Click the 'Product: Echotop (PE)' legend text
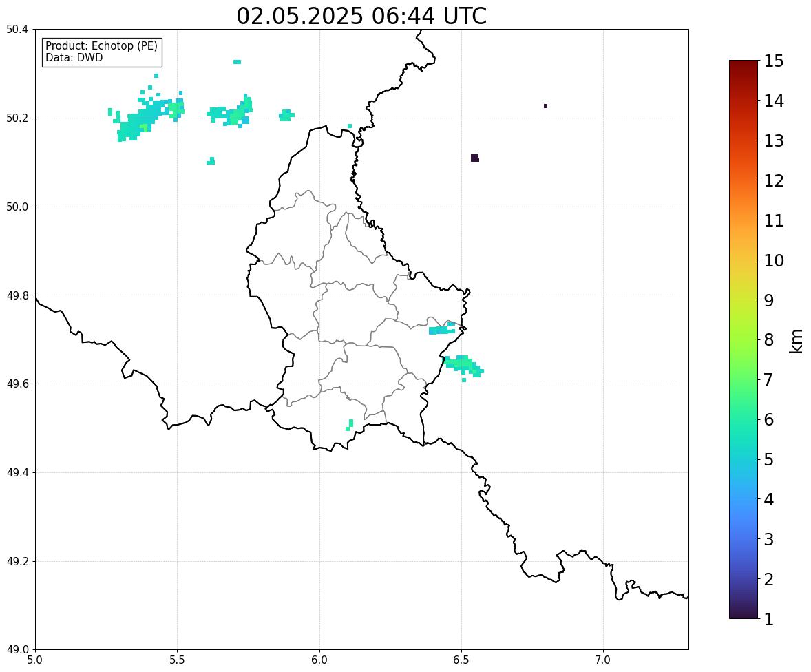This screenshot has height=672, width=811. (101, 46)
